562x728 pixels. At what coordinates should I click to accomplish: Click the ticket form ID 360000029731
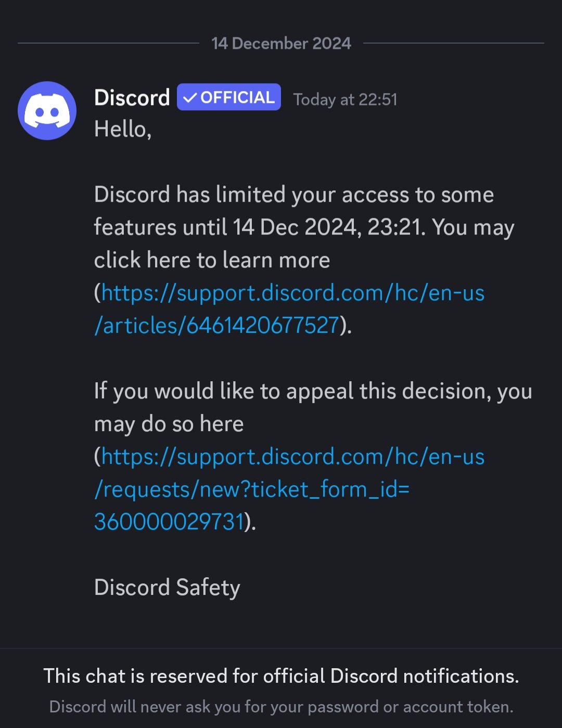click(169, 522)
